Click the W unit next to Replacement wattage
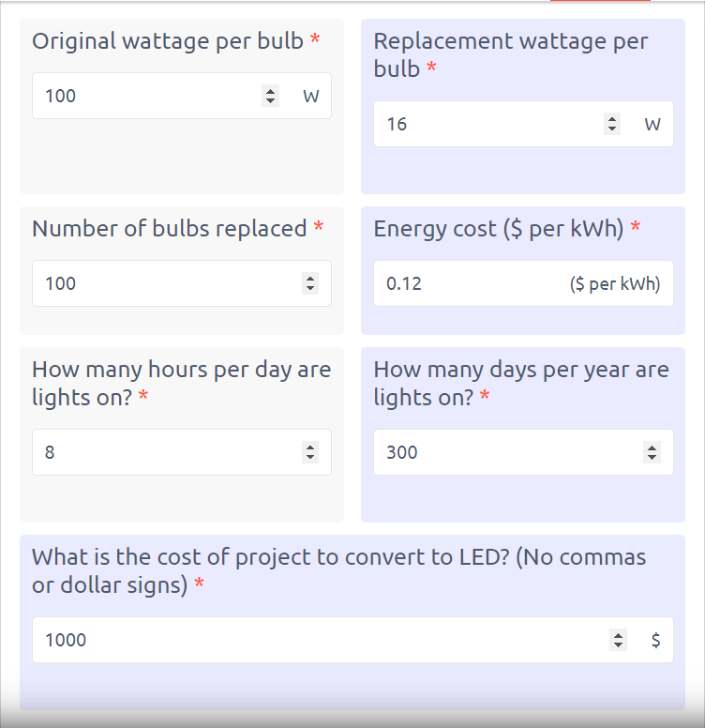Viewport: 705px width, 728px height. 652,124
